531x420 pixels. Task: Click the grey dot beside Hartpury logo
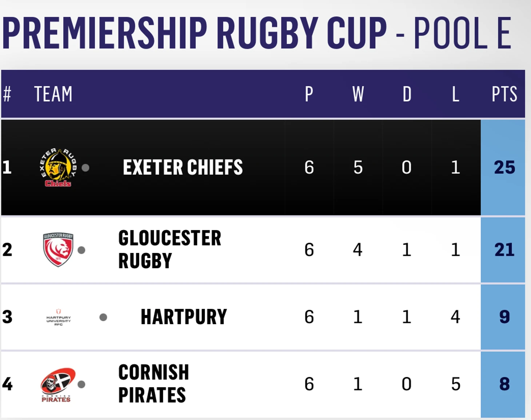point(103,317)
